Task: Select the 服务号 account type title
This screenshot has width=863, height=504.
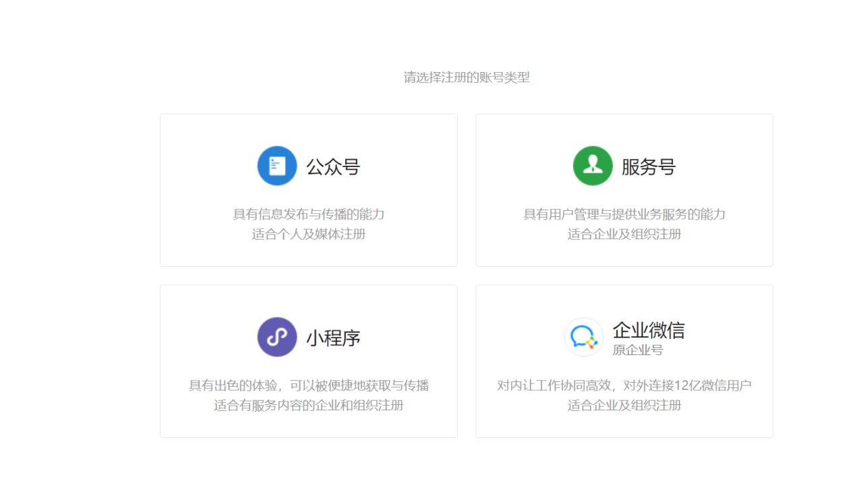Action: (649, 166)
